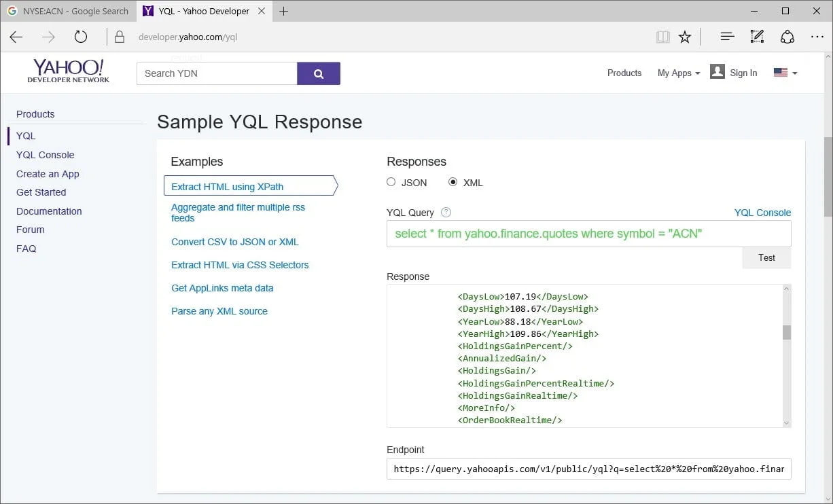Open Edge's Hub favorites icon

coord(727,37)
